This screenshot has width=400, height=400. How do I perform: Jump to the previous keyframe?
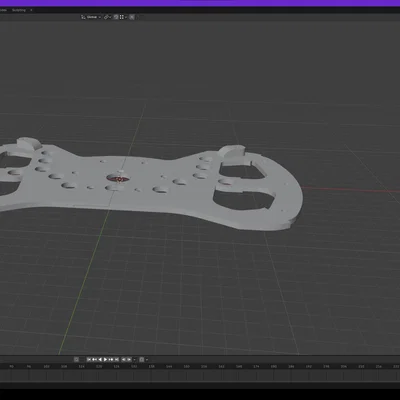click(94, 359)
